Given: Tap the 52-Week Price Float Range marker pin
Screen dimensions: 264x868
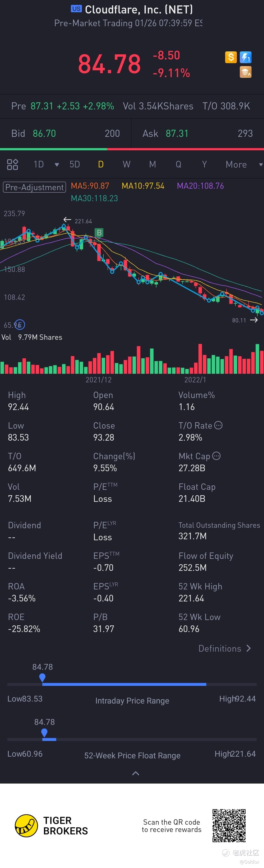Looking at the screenshot, I should click(44, 733).
